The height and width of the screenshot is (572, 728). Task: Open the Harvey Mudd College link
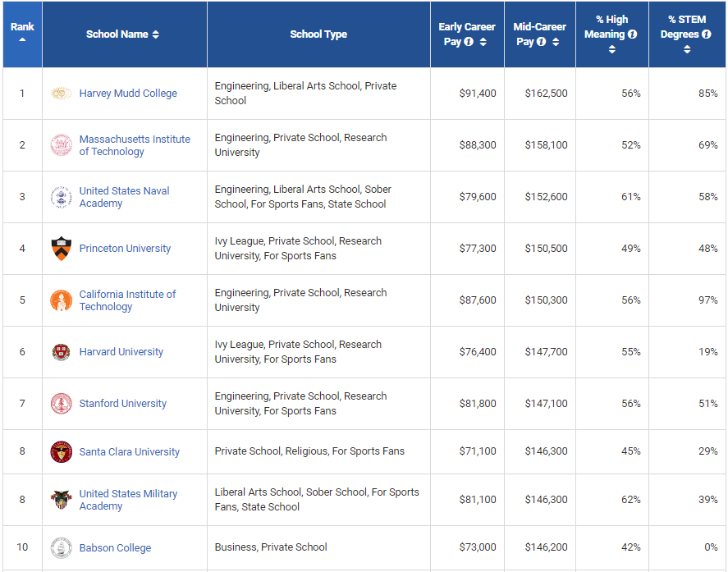click(x=128, y=94)
